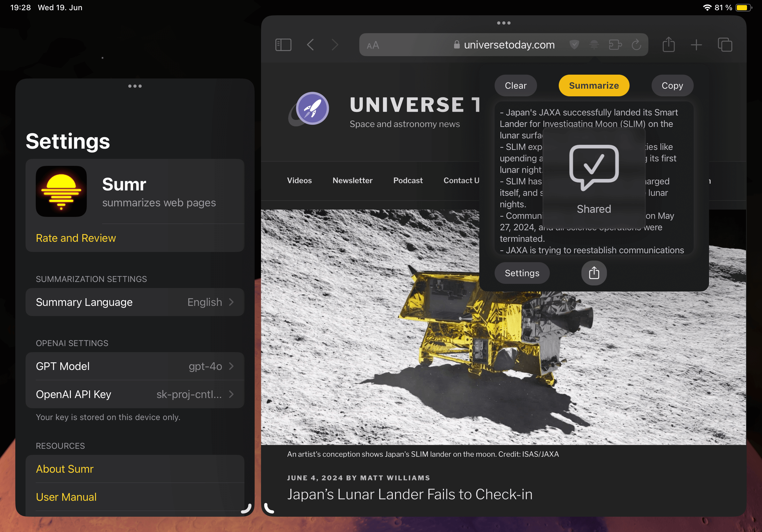
Task: Click the image caption crediting ISAS/JAXA
Action: (423, 454)
